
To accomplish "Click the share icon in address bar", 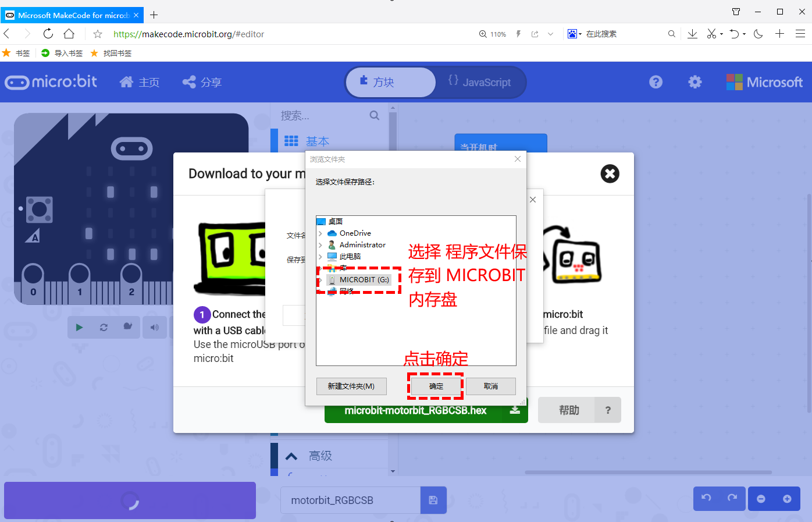I will pos(535,34).
